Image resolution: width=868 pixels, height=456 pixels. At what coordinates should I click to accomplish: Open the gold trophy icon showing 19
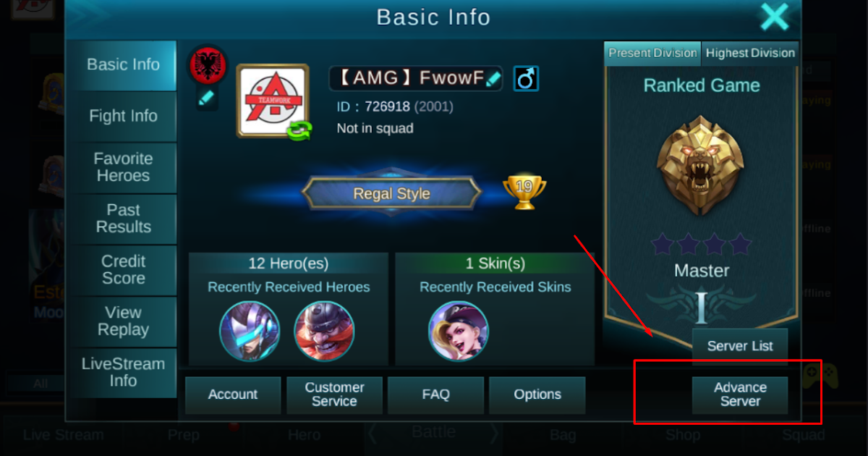524,191
